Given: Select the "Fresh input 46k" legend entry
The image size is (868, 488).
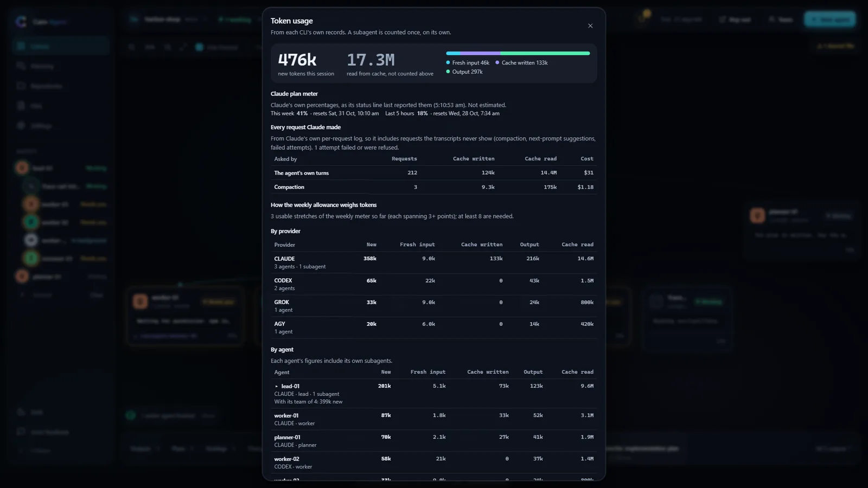Looking at the screenshot, I should (468, 63).
